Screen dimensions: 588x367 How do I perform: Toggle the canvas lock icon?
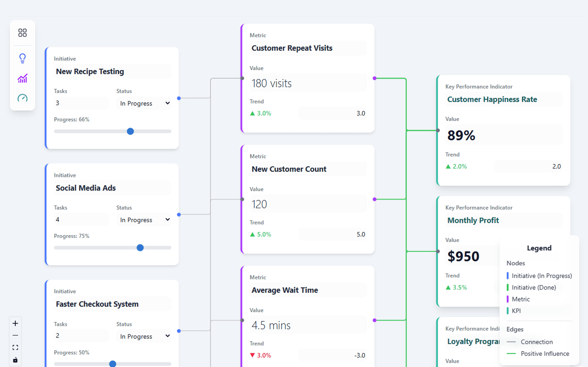click(15, 360)
